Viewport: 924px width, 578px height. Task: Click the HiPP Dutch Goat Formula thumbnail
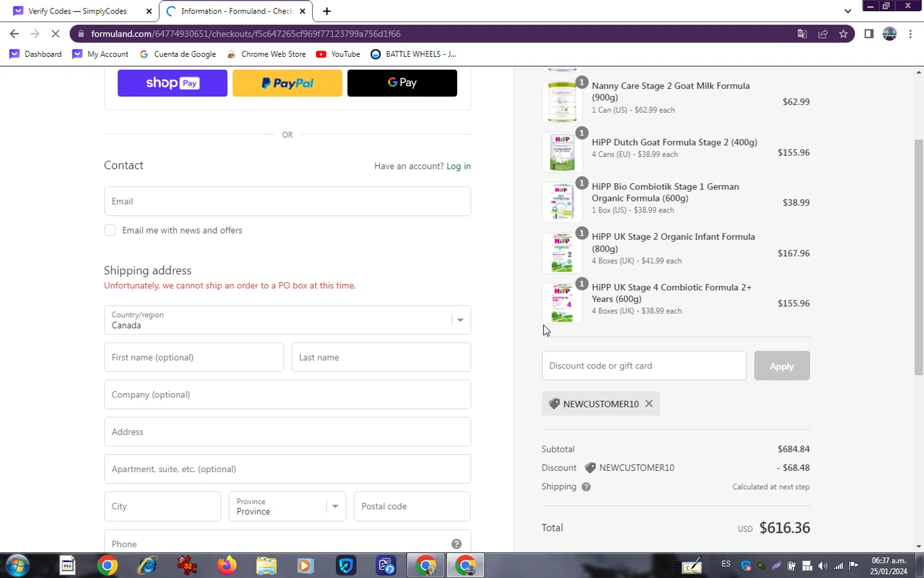click(562, 152)
